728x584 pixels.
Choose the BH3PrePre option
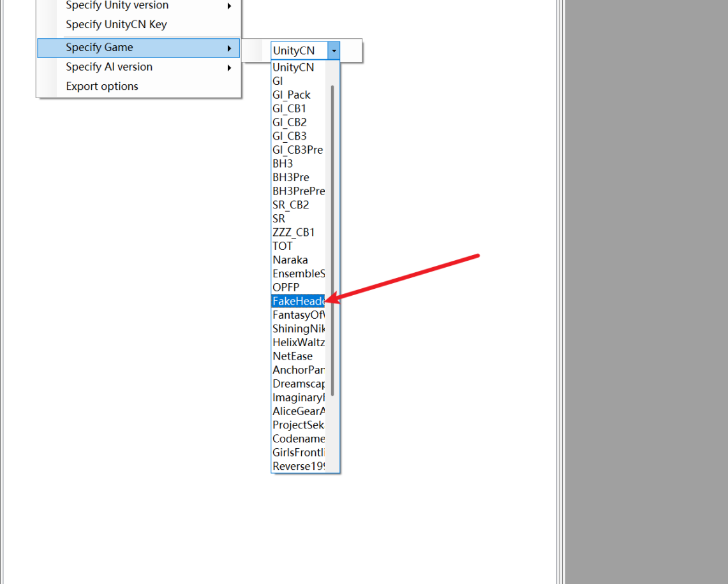(298, 191)
